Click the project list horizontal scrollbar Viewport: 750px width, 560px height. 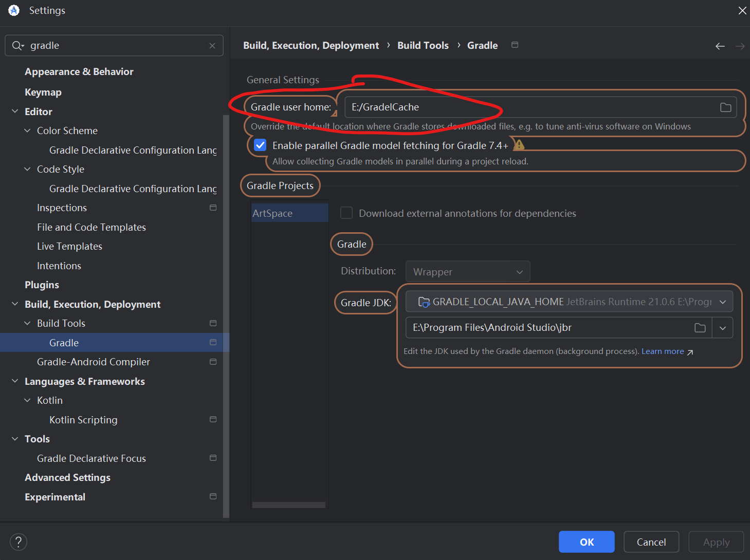[289, 505]
